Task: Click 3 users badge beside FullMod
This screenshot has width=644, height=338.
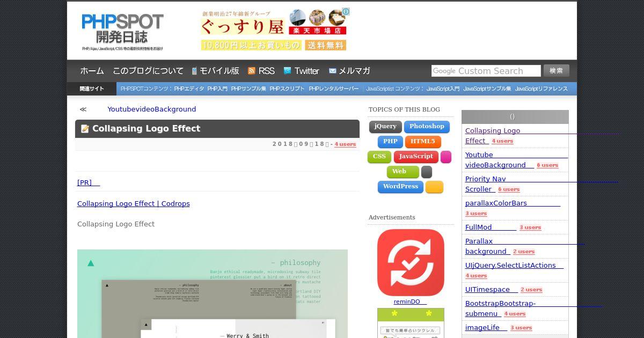Action: coord(530,227)
